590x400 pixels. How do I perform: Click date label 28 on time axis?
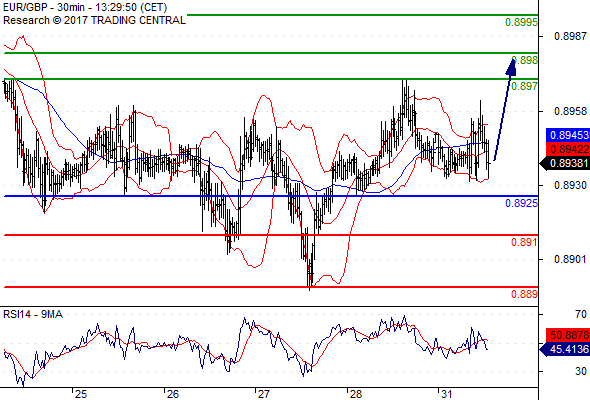pos(356,394)
